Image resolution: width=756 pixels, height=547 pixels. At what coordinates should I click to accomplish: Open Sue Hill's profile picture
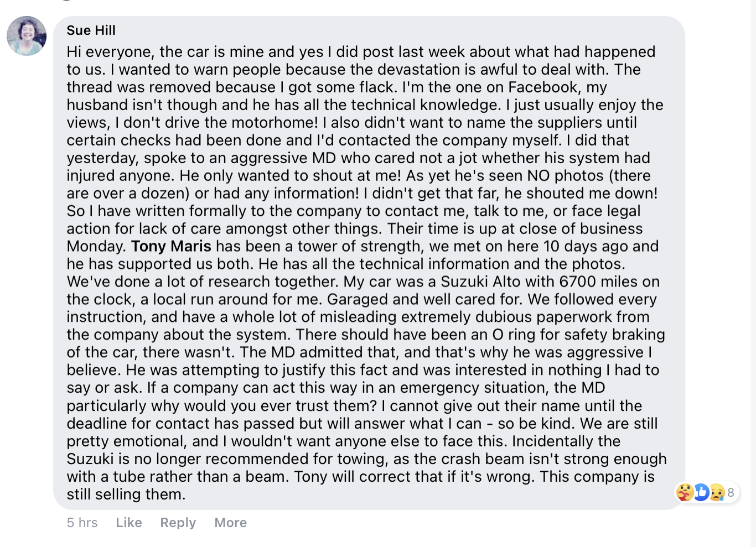click(x=26, y=36)
